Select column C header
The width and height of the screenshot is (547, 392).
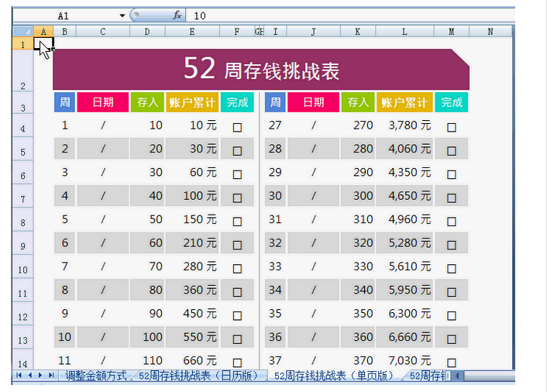point(103,32)
